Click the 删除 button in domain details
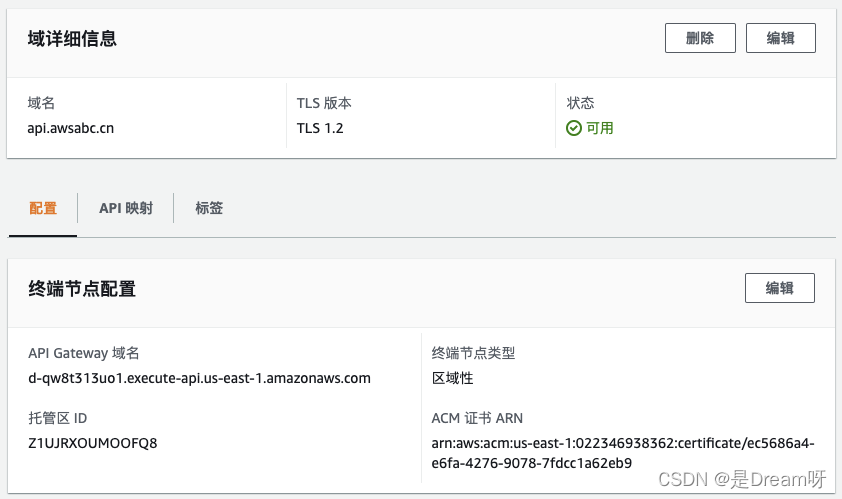The image size is (842, 499). pos(700,38)
